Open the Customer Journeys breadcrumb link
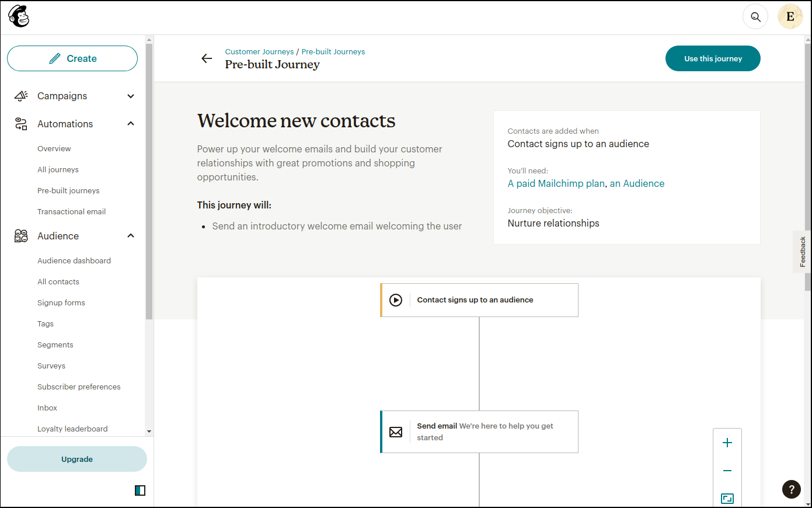 (260, 52)
